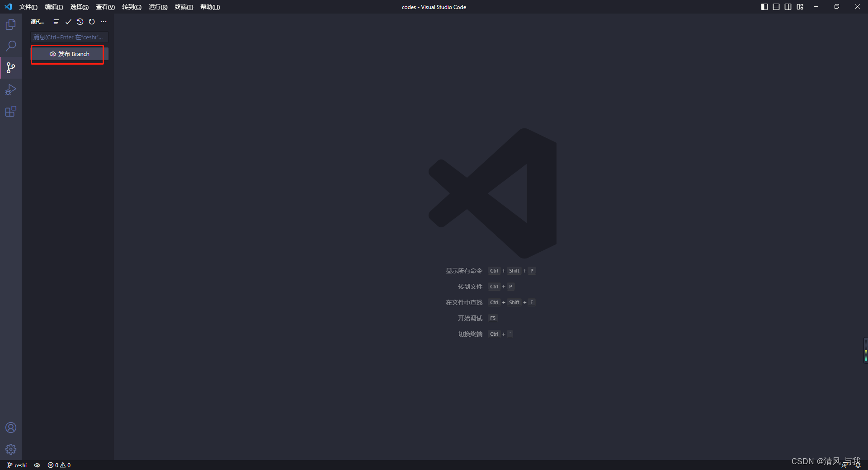The height and width of the screenshot is (470, 868).
Task: Close the Visual Studio Code window
Action: coord(858,7)
